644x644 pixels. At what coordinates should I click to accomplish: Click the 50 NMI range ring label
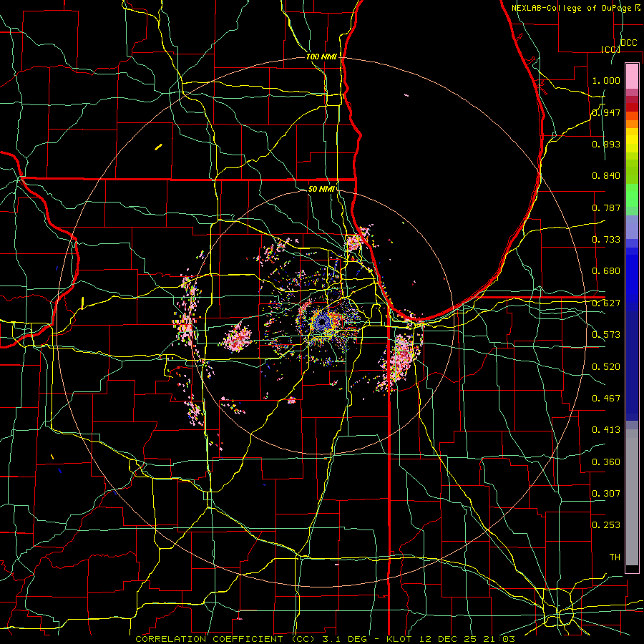click(321, 189)
